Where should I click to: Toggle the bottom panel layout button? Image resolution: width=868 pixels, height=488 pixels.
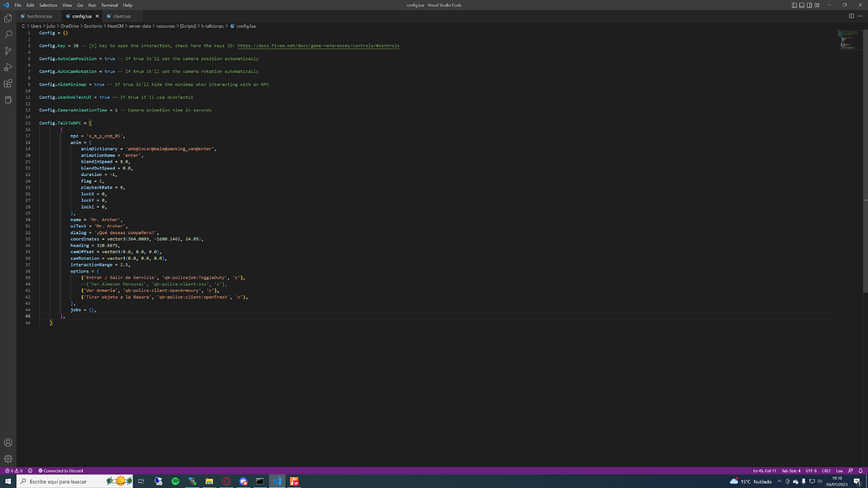tap(803, 5)
